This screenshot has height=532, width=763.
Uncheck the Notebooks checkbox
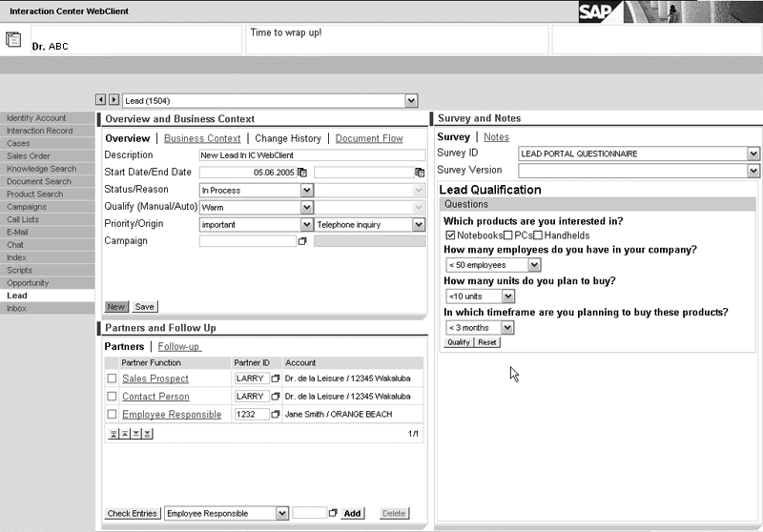pos(450,235)
